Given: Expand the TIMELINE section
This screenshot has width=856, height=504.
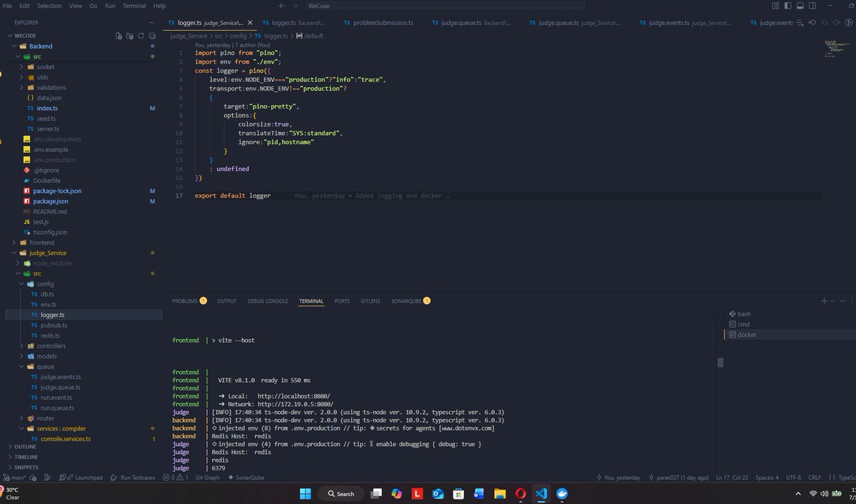Looking at the screenshot, I should (84, 457).
